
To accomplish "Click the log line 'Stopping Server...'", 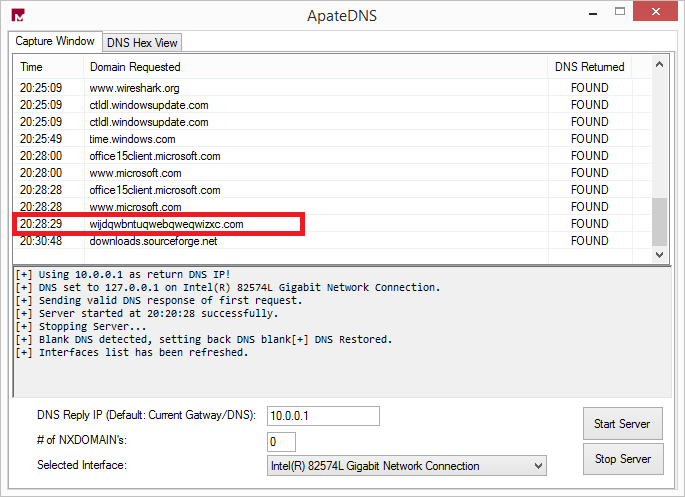I will (81, 327).
